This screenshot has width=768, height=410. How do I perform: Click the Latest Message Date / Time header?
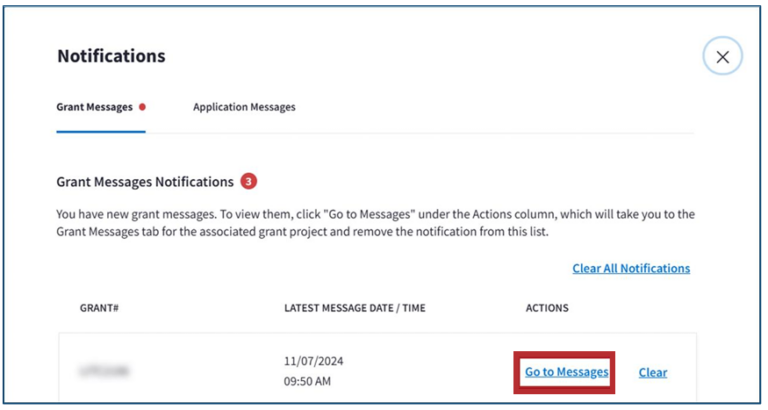click(354, 308)
